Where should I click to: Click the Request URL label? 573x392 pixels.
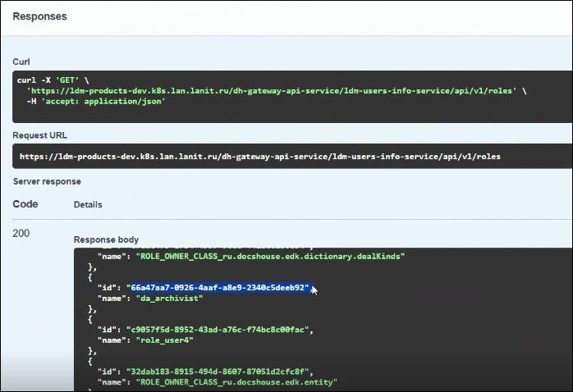[x=40, y=135]
